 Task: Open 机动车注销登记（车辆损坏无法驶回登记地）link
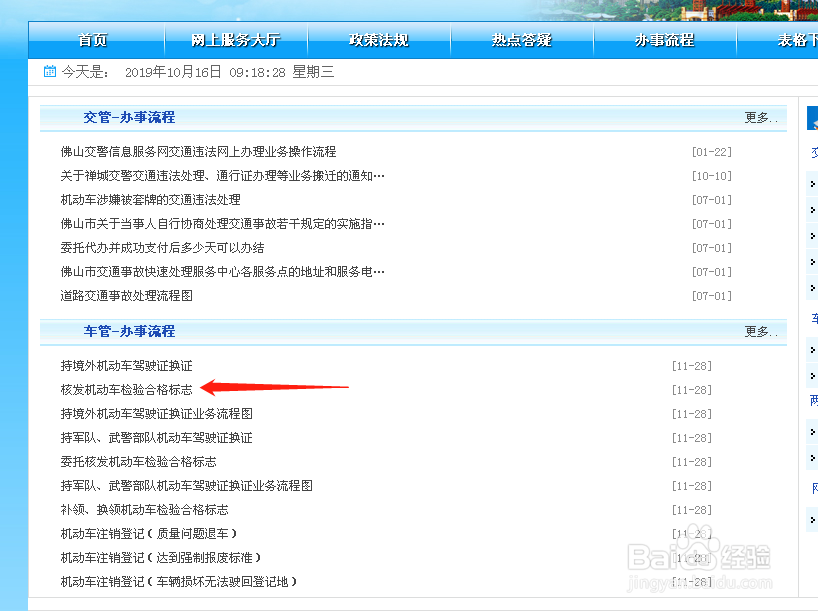click(179, 582)
